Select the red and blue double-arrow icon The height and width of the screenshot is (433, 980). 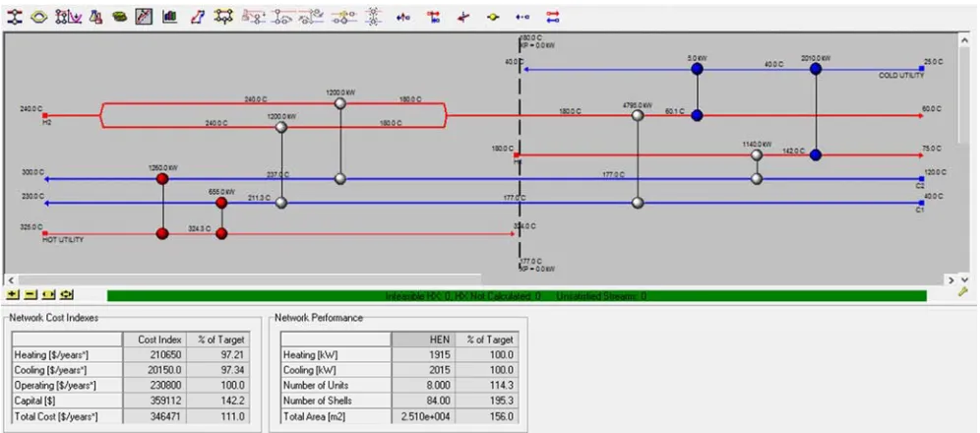coord(553,18)
